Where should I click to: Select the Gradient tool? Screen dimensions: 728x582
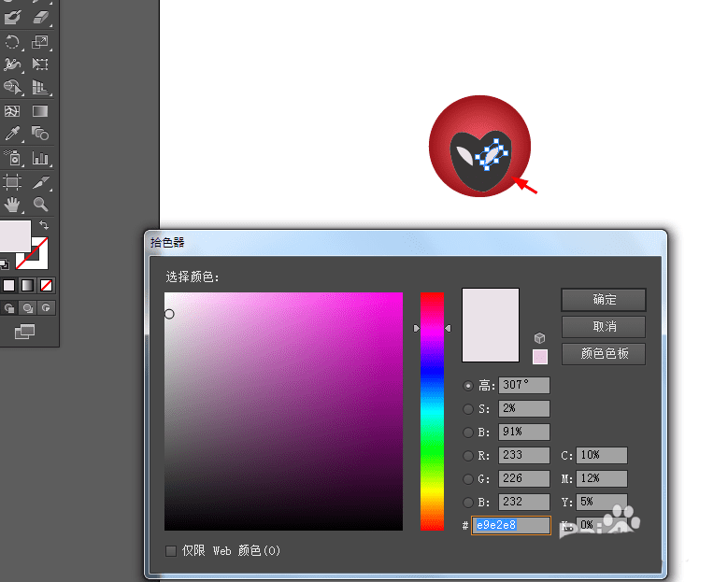click(40, 111)
